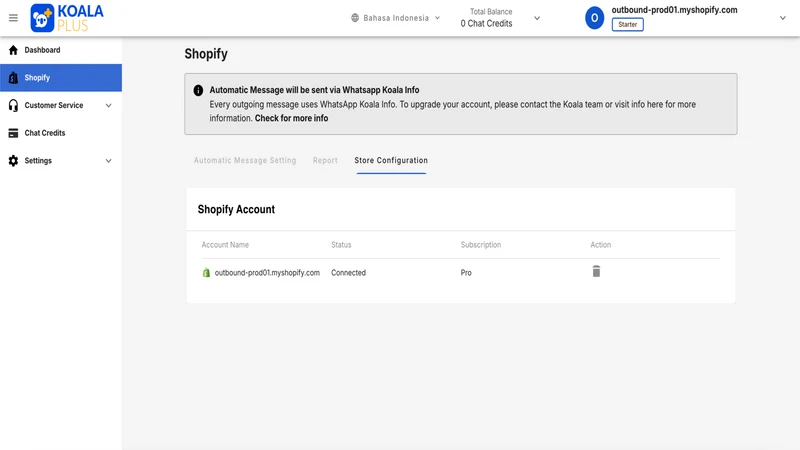Click 0 Chat Credits balance text
The image size is (800, 450).
[486, 23]
